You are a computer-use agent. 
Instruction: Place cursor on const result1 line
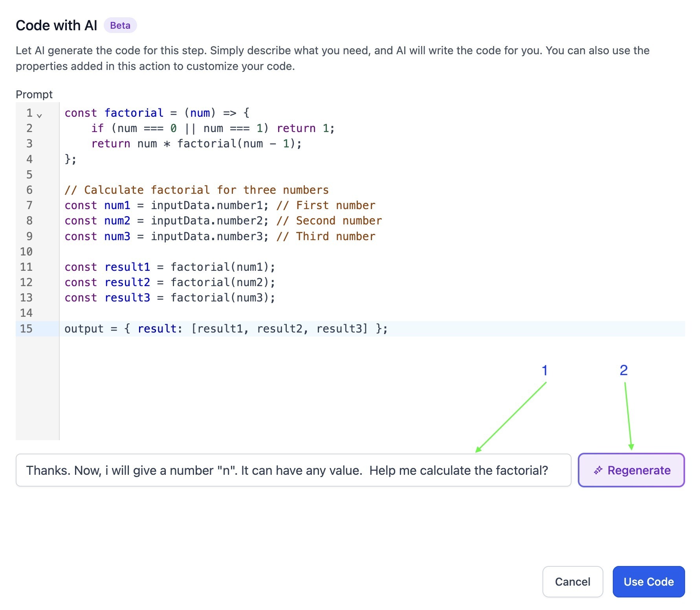coord(170,267)
